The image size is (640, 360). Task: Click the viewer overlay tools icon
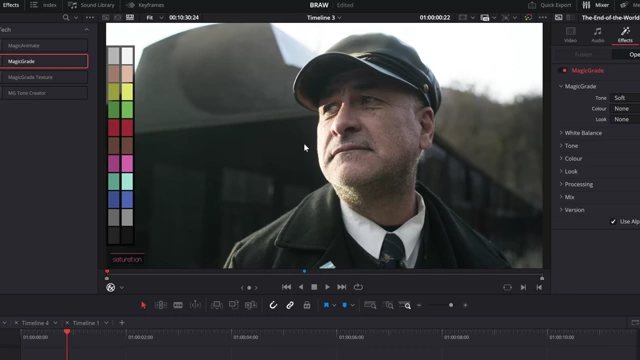pyautogui.click(x=111, y=287)
